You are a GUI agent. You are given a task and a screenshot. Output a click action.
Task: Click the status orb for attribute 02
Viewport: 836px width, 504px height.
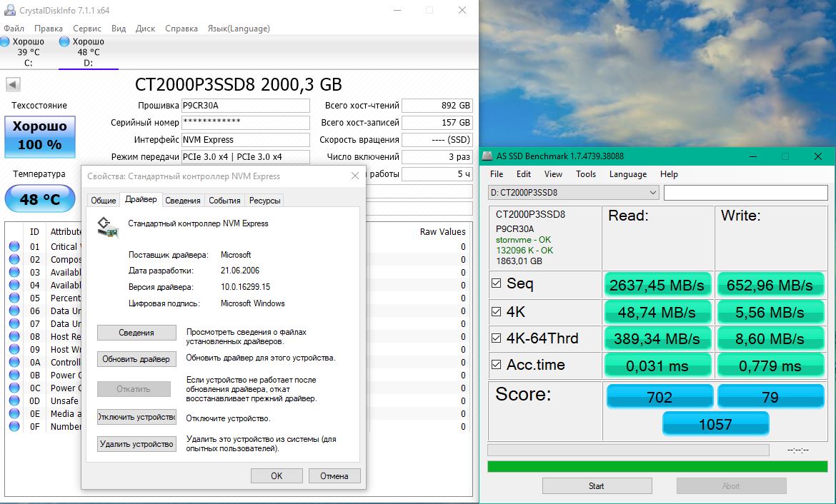click(x=14, y=259)
